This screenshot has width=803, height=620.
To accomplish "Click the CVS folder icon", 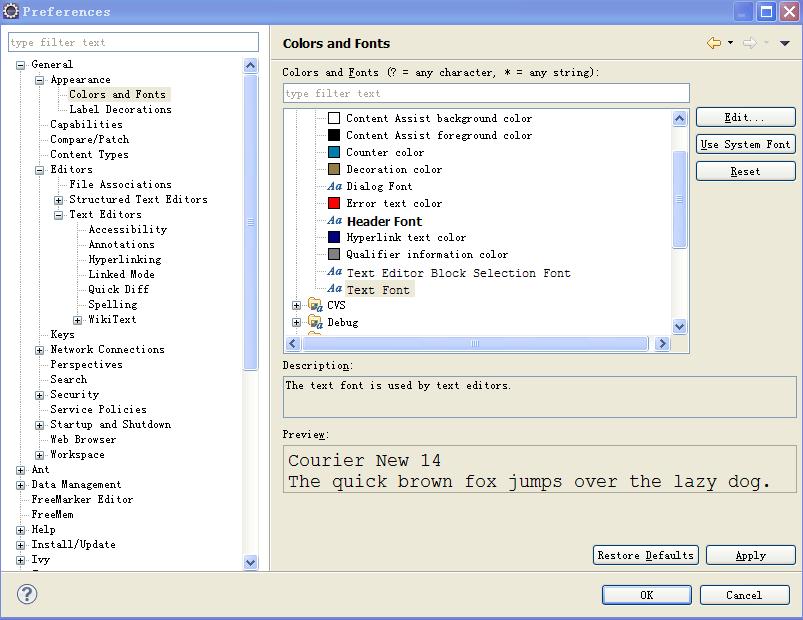I will pyautogui.click(x=315, y=305).
